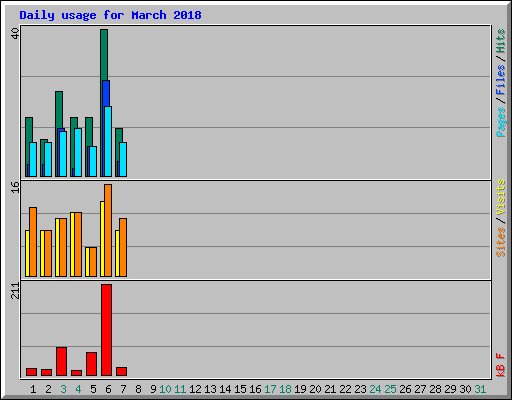Click the Sites legend label
The height and width of the screenshot is (400, 512).
point(501,242)
